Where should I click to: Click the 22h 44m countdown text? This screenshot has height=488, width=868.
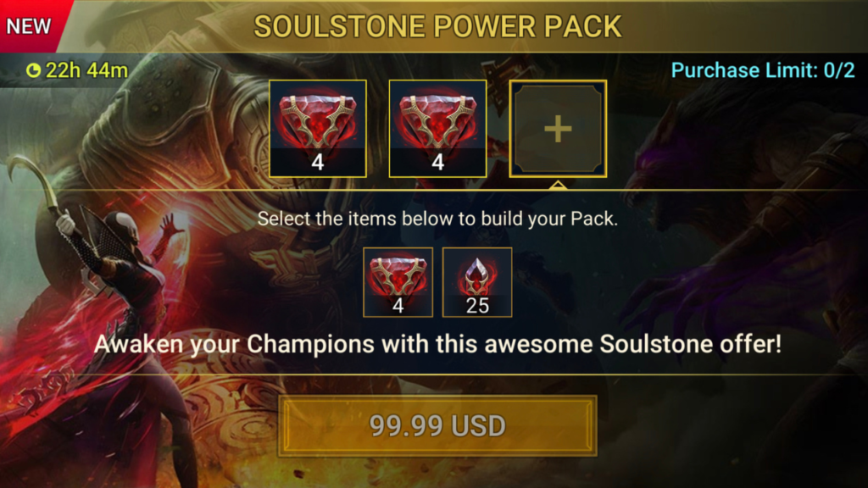coord(87,70)
